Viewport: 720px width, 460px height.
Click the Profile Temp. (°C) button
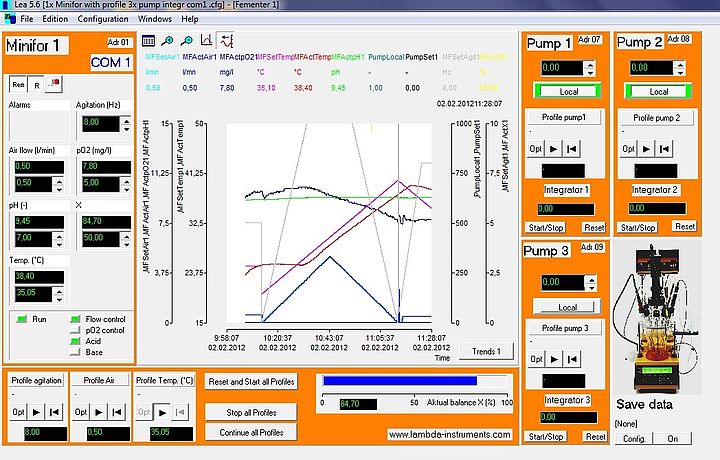(x=164, y=381)
